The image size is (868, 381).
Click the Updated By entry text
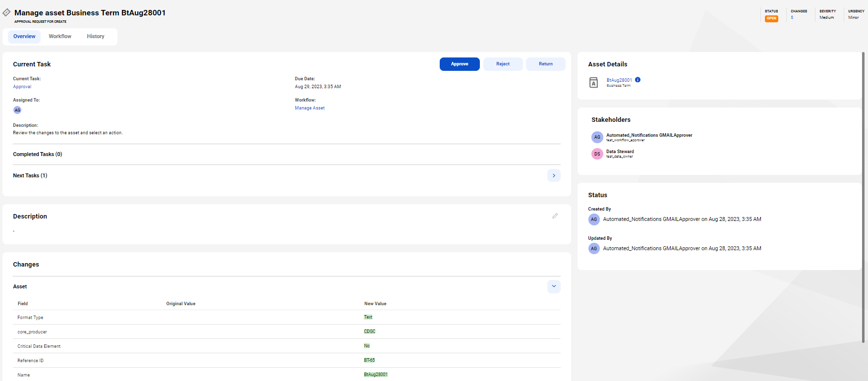click(682, 248)
